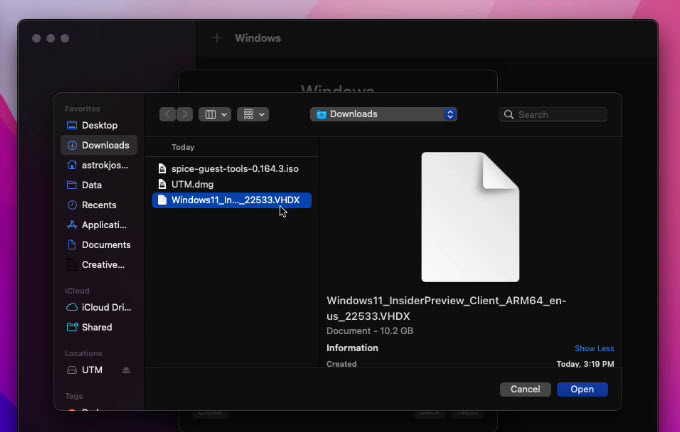Click the Search field
Screen dimensions: 680x432
click(553, 115)
